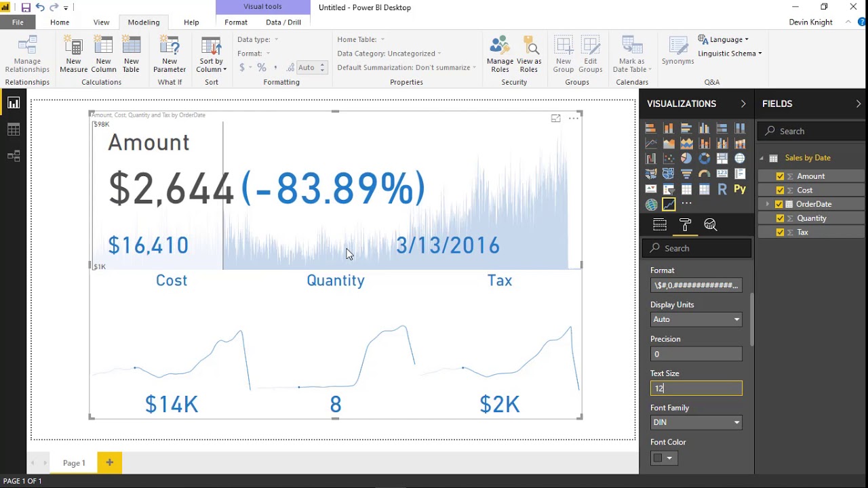Open View as Roles

[529, 55]
